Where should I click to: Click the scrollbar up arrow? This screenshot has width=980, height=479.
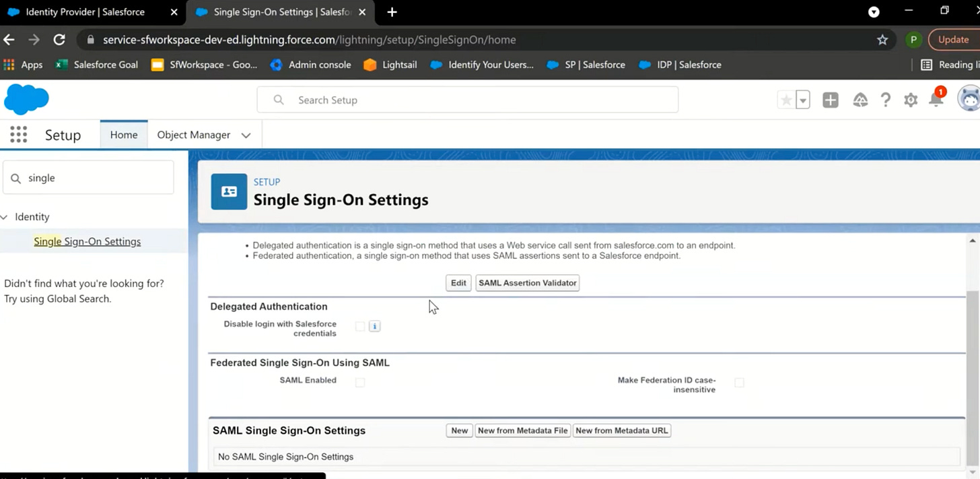pos(973,241)
